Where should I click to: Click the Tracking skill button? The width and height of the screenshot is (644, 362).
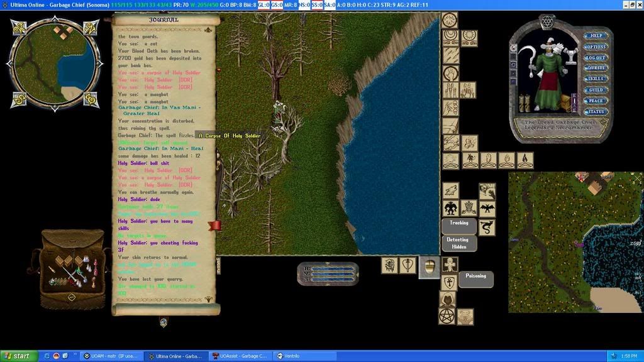(458, 226)
